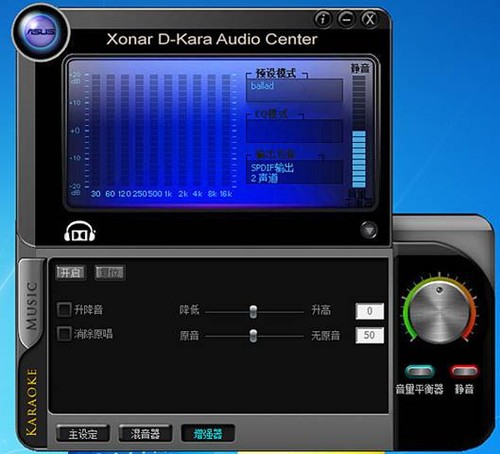Toggle 静音 label above the level meter

[360, 68]
